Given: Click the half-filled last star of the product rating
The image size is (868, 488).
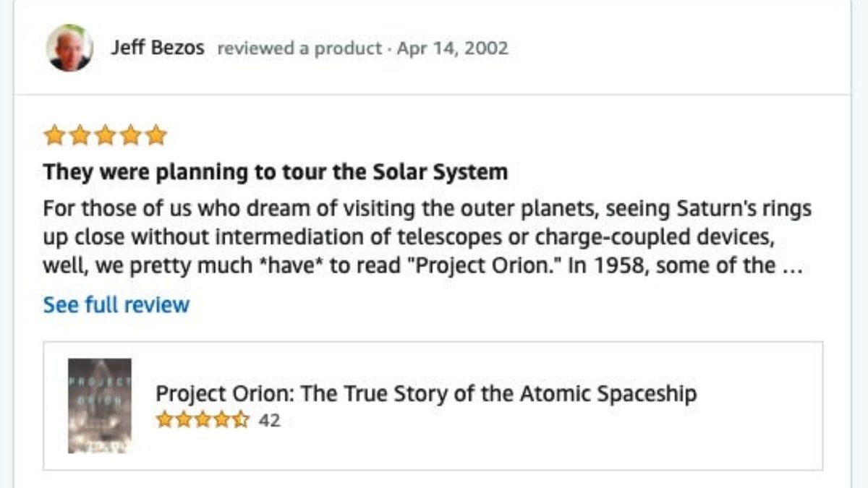Looking at the screenshot, I should tap(241, 420).
